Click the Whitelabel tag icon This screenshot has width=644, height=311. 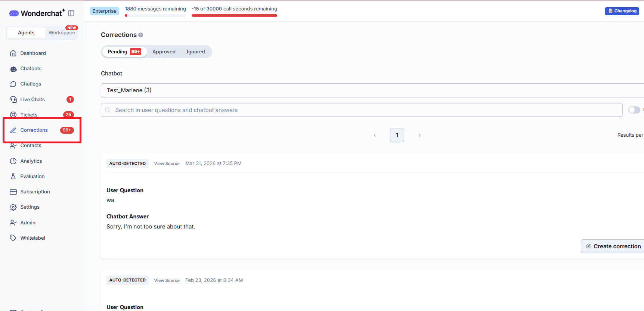13,238
